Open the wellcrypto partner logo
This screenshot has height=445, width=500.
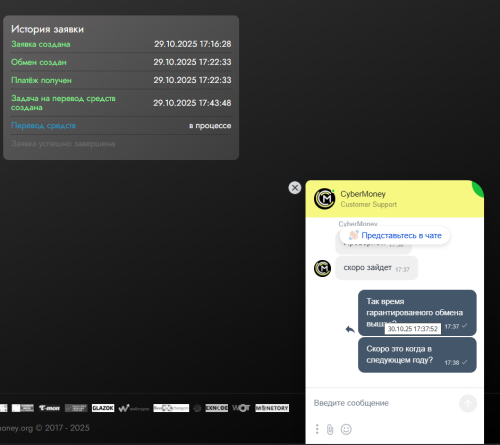pyautogui.click(x=134, y=408)
